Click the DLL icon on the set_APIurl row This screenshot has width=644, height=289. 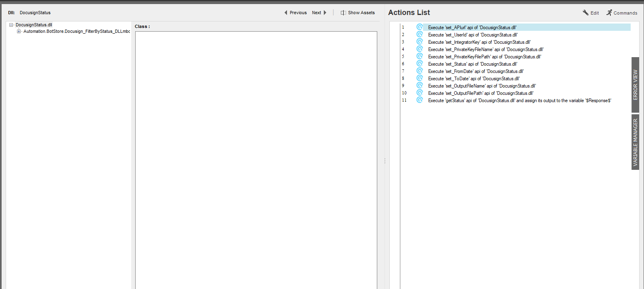click(x=420, y=27)
